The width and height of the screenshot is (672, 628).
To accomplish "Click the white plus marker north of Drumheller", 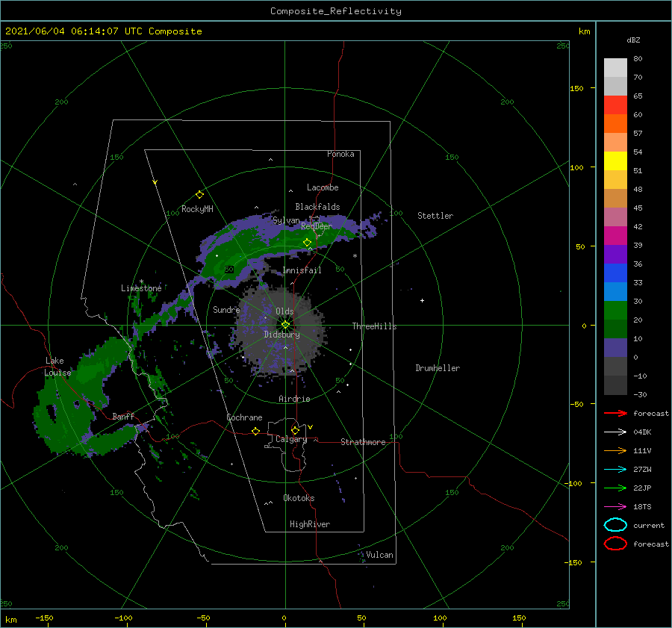I will (x=422, y=300).
